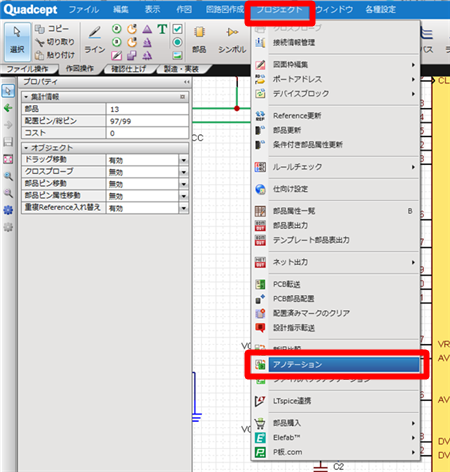The width and height of the screenshot is (450, 472).
Task: Click the blue checkmark icon in ribbon
Action: coord(177,29)
